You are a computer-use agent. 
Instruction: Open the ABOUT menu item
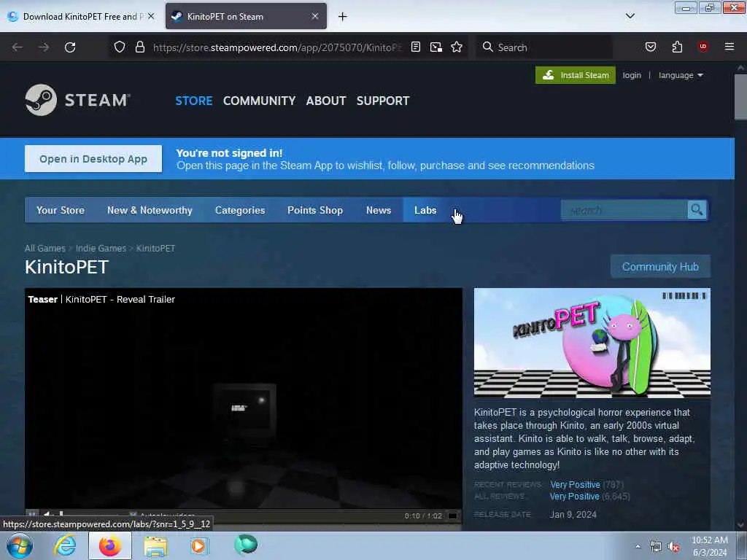click(x=326, y=101)
